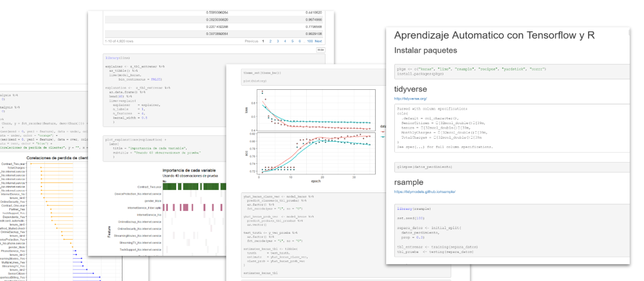Click the theme_set(theme_bw()) code line

[262, 73]
